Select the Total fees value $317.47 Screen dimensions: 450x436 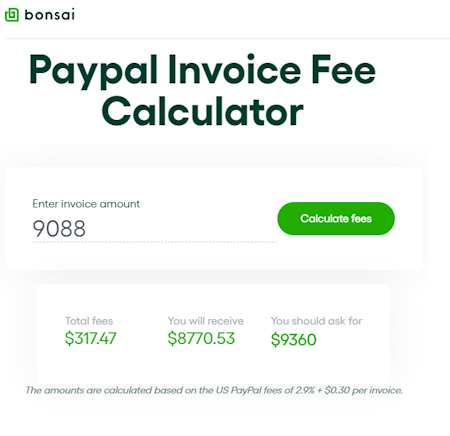pyautogui.click(x=90, y=338)
